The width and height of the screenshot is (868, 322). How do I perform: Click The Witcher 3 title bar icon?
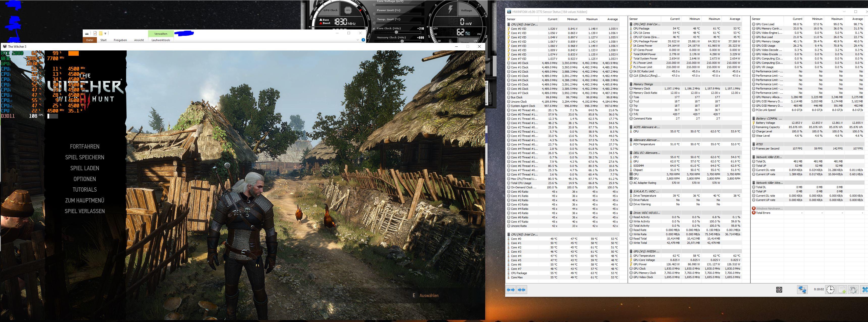point(4,46)
